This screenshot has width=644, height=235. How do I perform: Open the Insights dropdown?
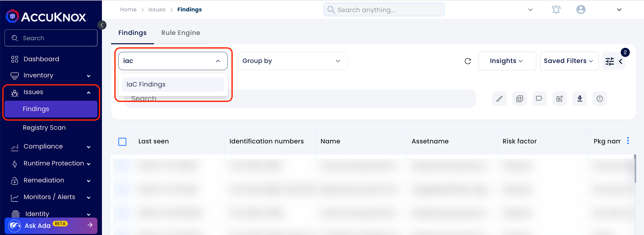coord(507,61)
